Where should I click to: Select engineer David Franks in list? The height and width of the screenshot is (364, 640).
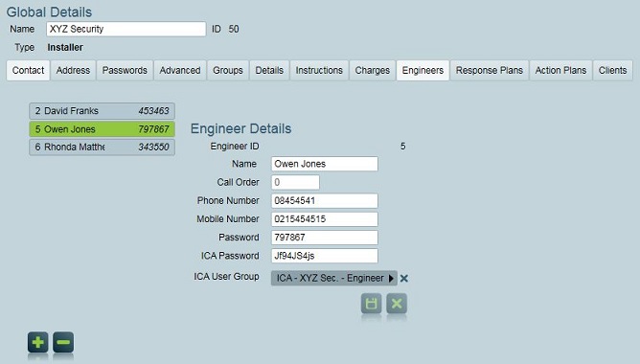click(x=103, y=111)
